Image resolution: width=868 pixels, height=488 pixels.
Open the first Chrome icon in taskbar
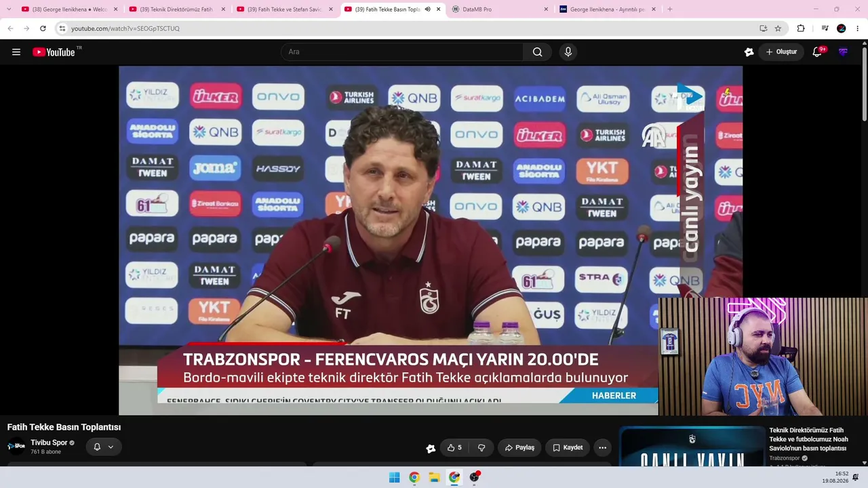coord(414,477)
